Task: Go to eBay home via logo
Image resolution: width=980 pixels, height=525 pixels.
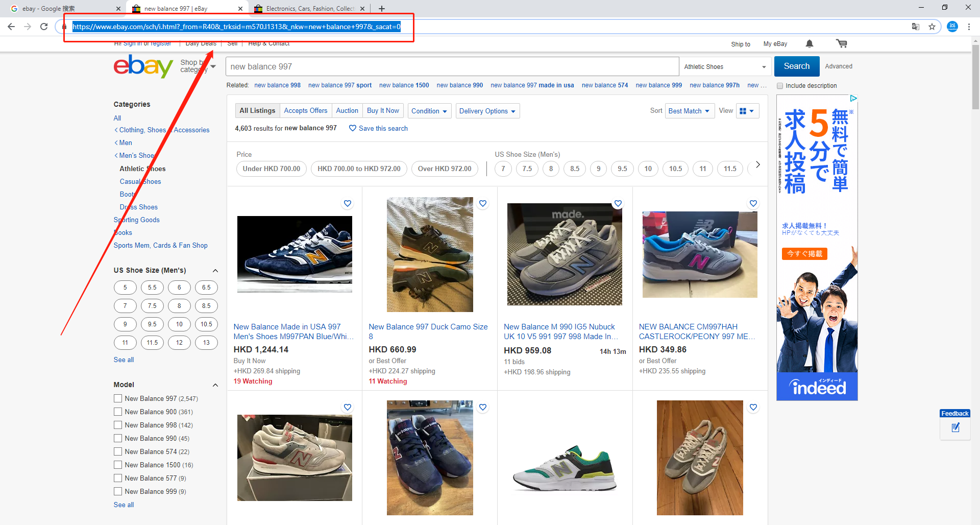Action: point(143,66)
